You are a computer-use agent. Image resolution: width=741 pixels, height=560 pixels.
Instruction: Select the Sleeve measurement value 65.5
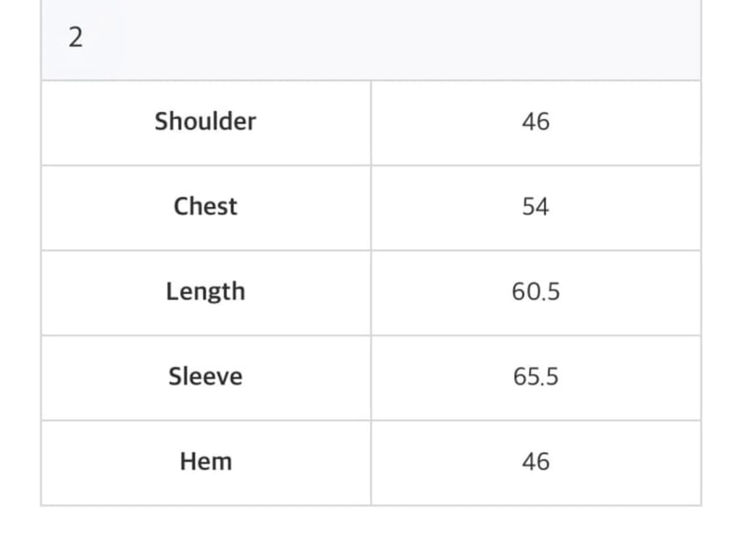535,377
